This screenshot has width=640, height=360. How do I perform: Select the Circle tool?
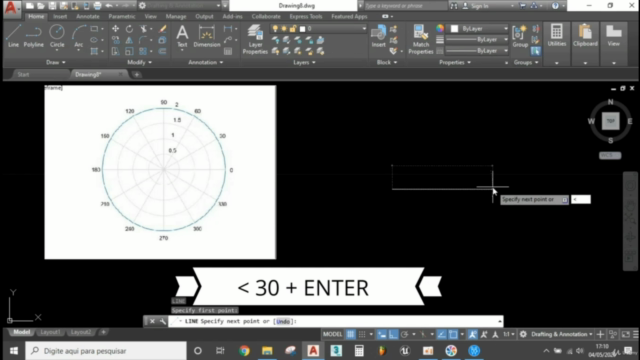pos(57,36)
